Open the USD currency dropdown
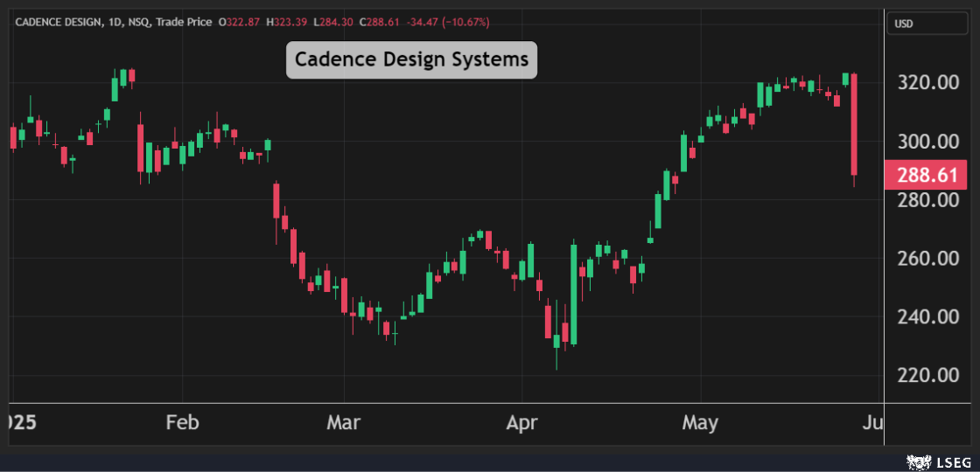 [x=927, y=24]
